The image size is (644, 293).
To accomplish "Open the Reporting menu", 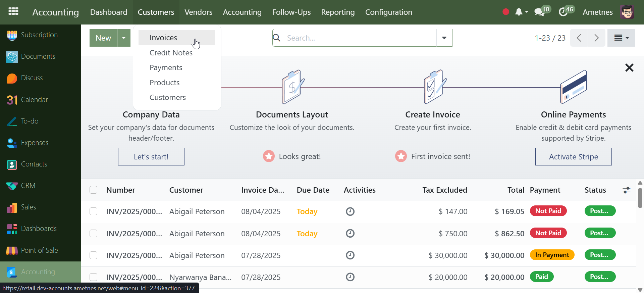I will tap(337, 12).
